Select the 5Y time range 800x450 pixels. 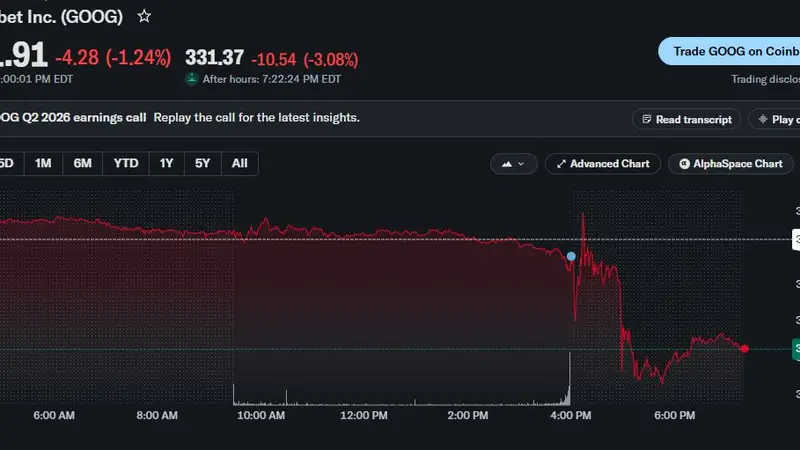(203, 163)
